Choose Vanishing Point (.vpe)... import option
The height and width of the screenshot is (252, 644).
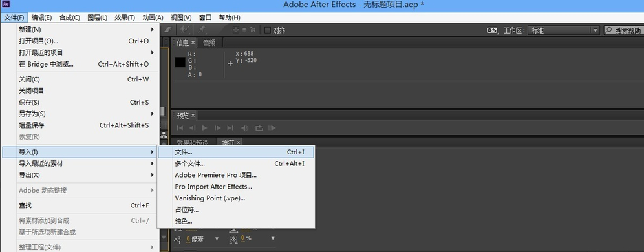pos(236,198)
